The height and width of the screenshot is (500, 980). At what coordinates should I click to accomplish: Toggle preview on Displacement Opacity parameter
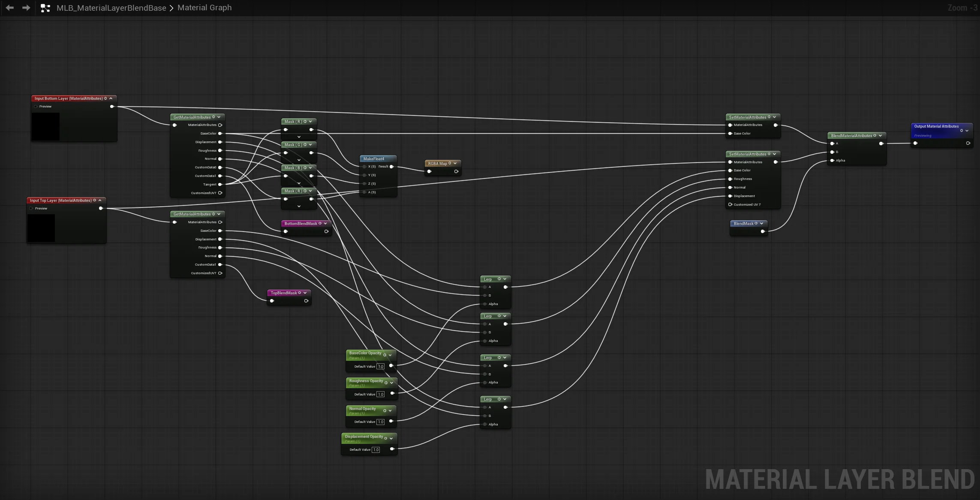click(385, 438)
